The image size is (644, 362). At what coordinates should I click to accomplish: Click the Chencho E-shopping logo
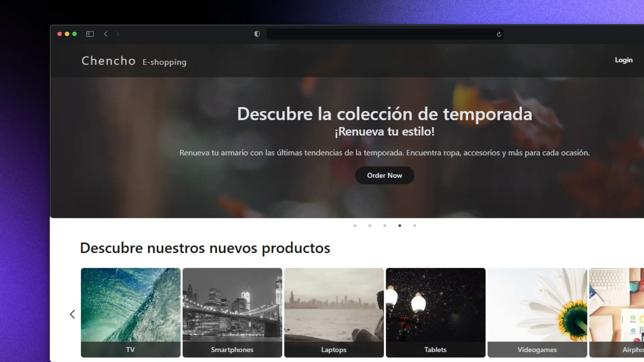click(134, 61)
